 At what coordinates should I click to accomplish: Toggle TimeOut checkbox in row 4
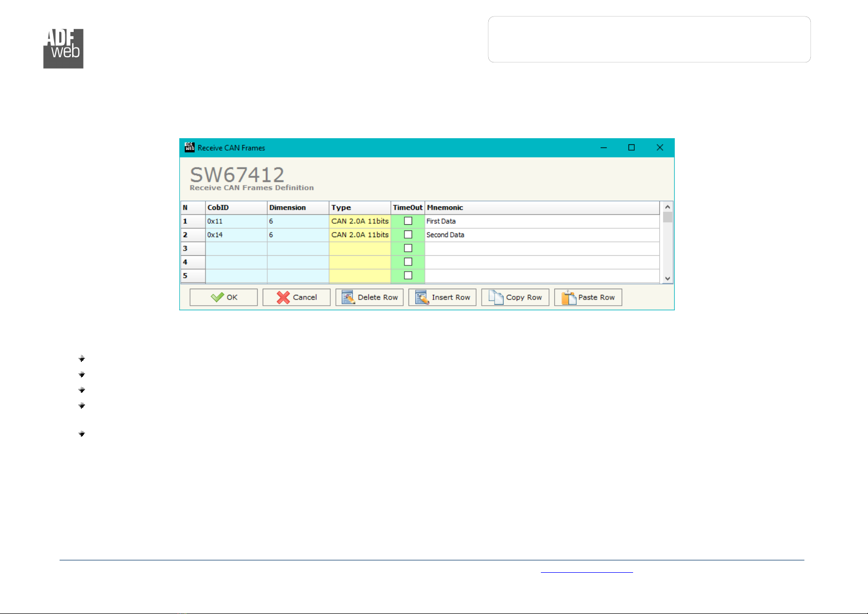click(x=408, y=262)
